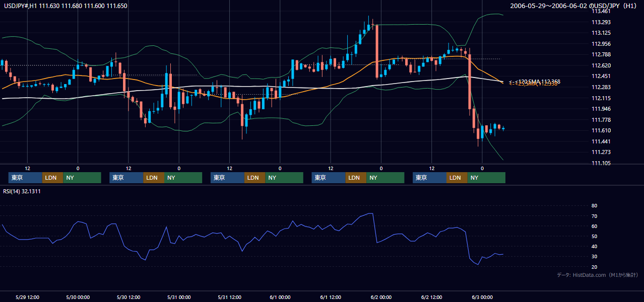Click the 6/3 00:00 date axis label
The width and height of the screenshot is (644, 302).
coord(482,297)
